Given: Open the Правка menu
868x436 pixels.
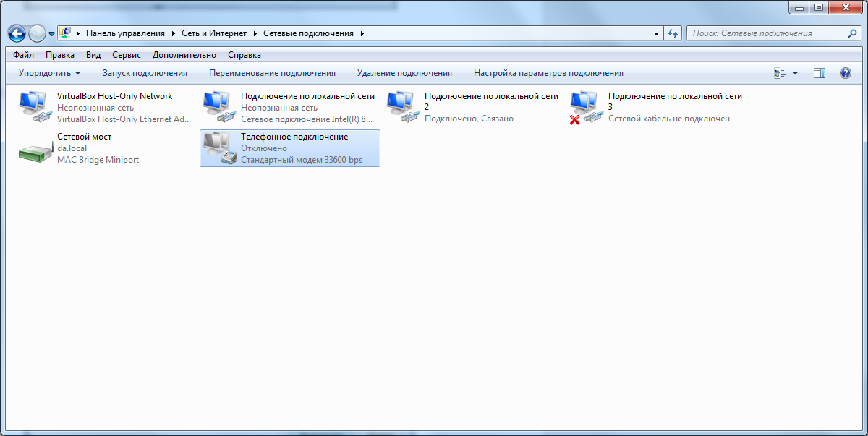Looking at the screenshot, I should 59,55.
